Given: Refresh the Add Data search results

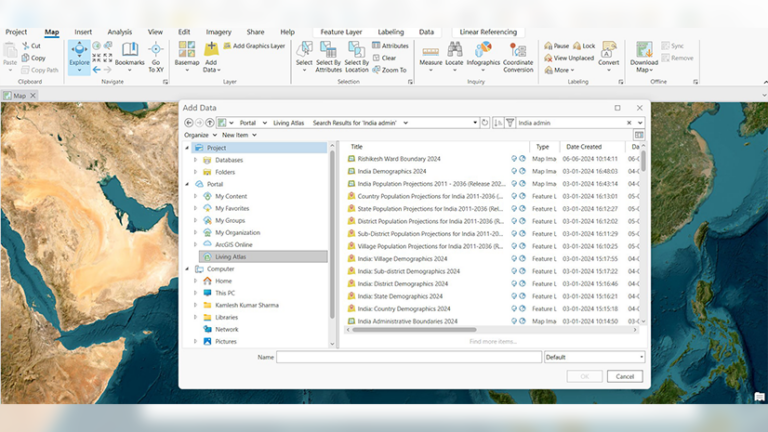Looking at the screenshot, I should pyautogui.click(x=485, y=122).
